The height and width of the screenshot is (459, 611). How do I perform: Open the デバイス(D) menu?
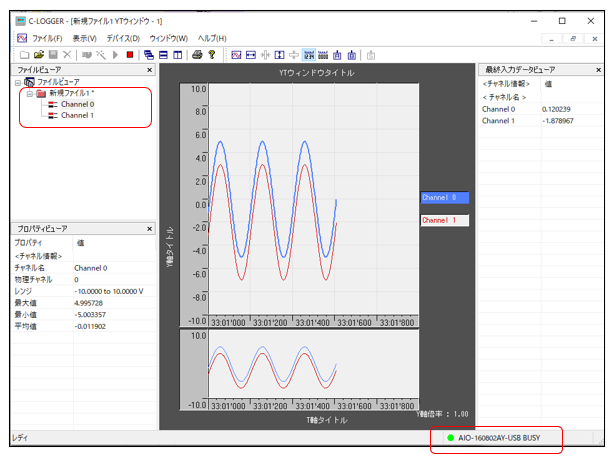[x=123, y=38]
